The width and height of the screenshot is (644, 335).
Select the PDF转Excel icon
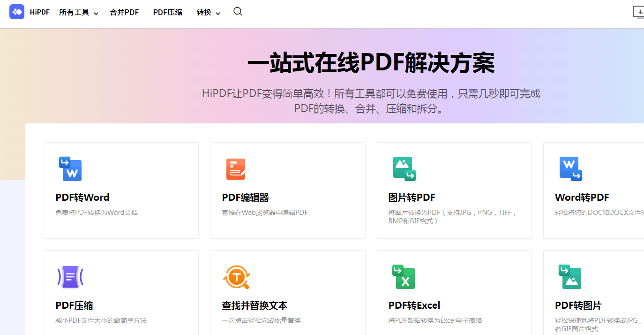[x=404, y=277]
